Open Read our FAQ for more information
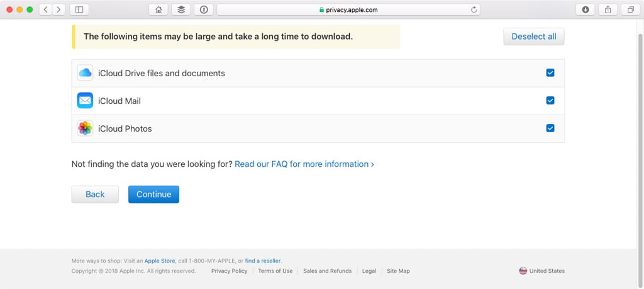Viewport: 644px width, 289px height. click(304, 164)
